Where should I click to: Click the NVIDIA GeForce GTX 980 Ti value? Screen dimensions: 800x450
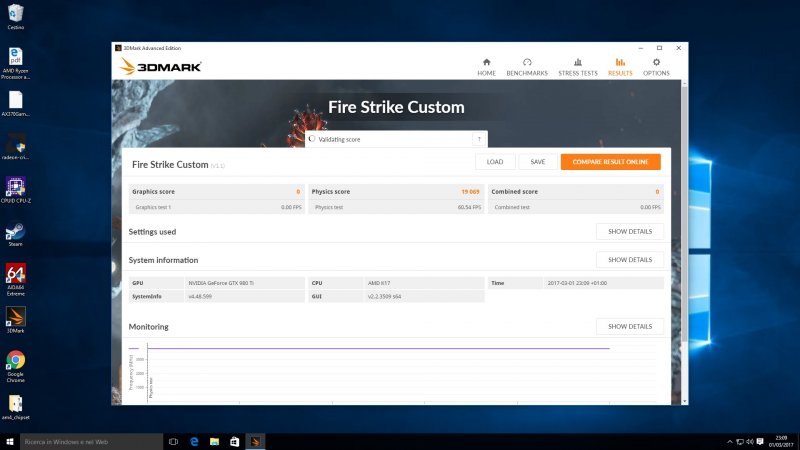pyautogui.click(x=221, y=283)
